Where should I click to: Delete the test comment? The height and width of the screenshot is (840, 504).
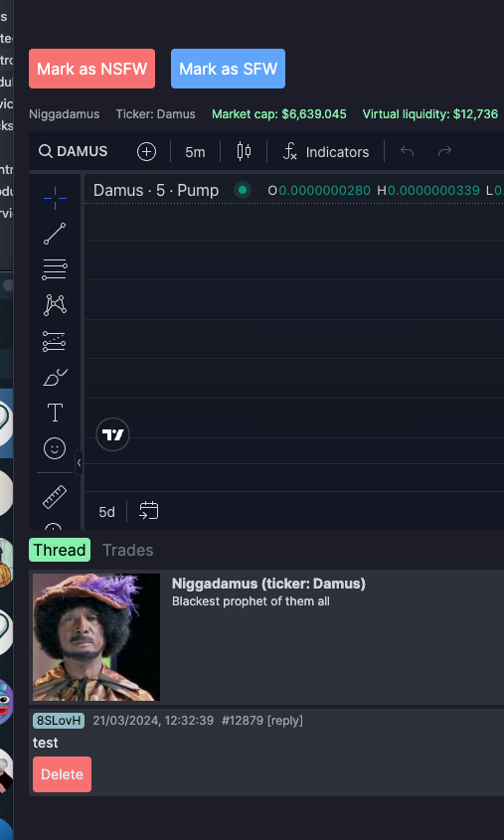62,774
